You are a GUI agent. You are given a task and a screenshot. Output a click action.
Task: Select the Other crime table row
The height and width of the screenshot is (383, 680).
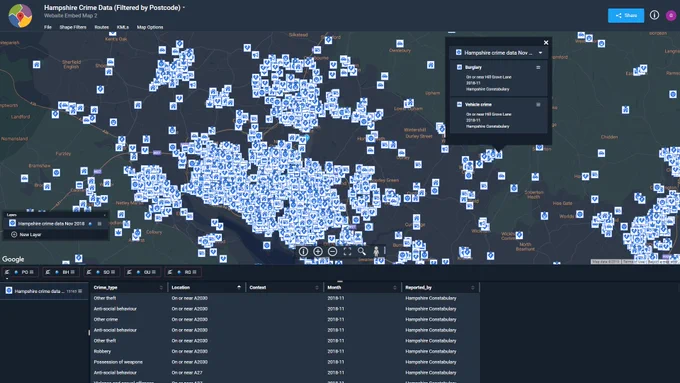tap(284, 319)
